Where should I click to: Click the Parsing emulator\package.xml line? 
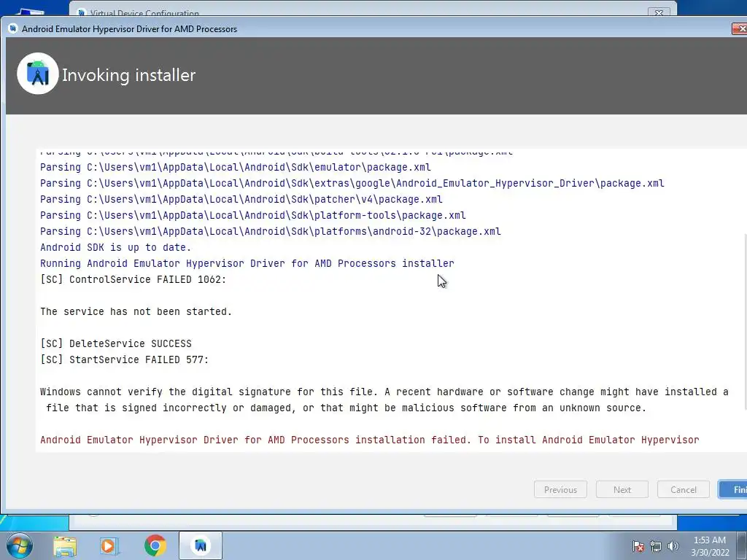pos(236,168)
